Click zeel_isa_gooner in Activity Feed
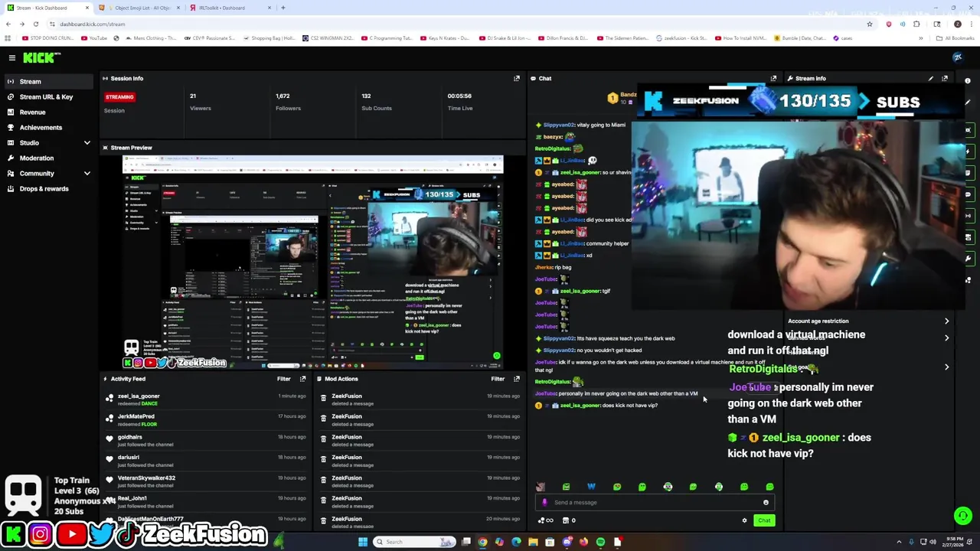 pos(139,396)
